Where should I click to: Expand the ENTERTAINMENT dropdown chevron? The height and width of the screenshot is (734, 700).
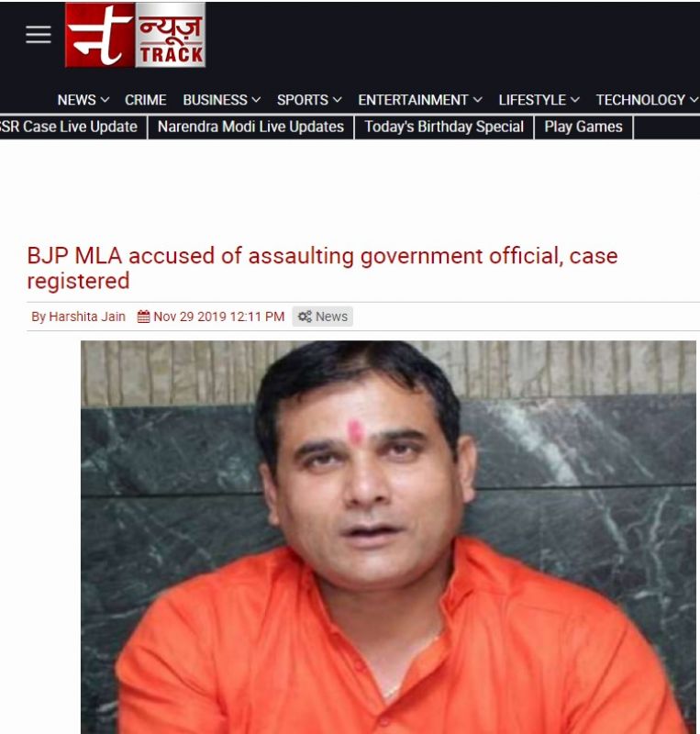[x=478, y=100]
